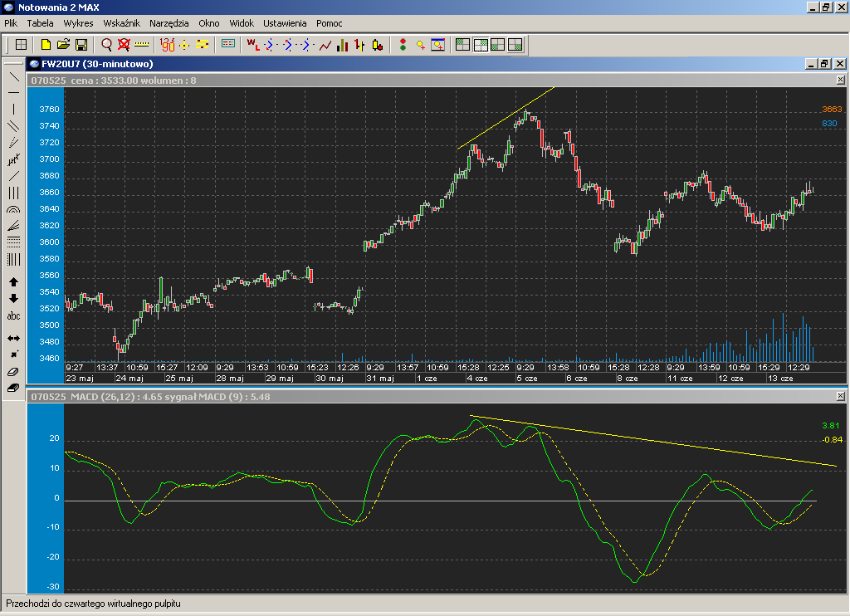The width and height of the screenshot is (850, 616).
Task: Click the crossed-out magnifier zoom reset icon
Action: (124, 45)
